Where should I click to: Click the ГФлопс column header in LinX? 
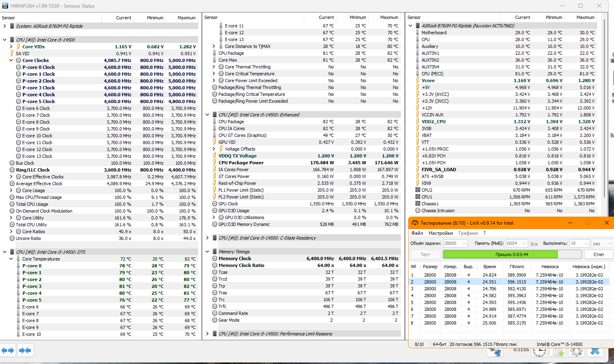click(x=517, y=267)
